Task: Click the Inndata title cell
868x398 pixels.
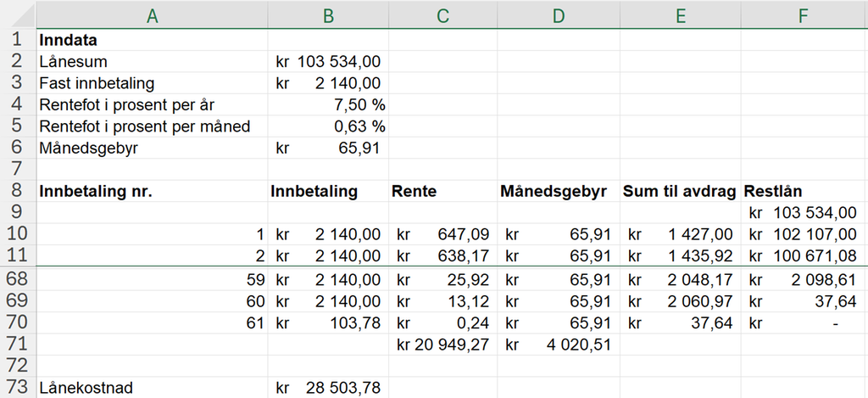Action: (x=152, y=40)
